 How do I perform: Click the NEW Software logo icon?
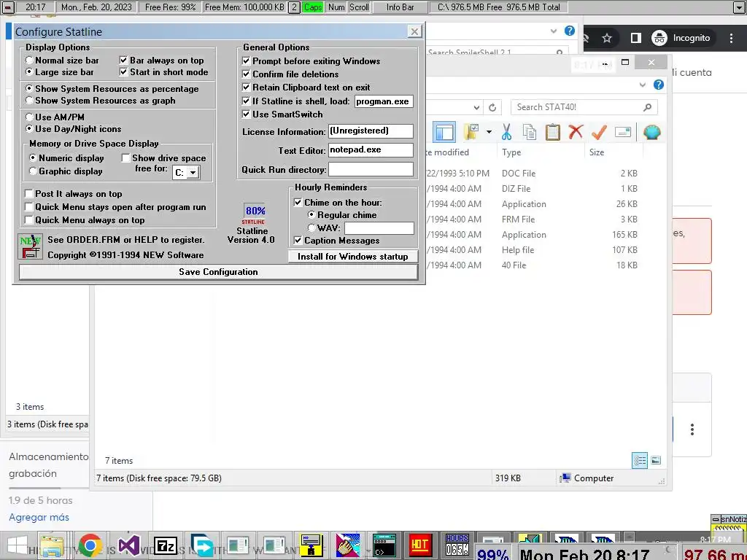[x=30, y=246]
